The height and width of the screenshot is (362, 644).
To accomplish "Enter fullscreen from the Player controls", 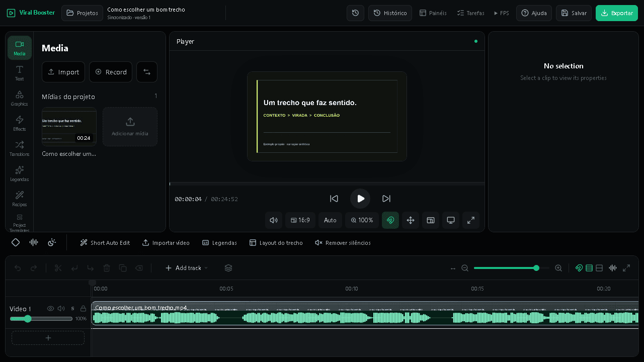I will 471,220.
